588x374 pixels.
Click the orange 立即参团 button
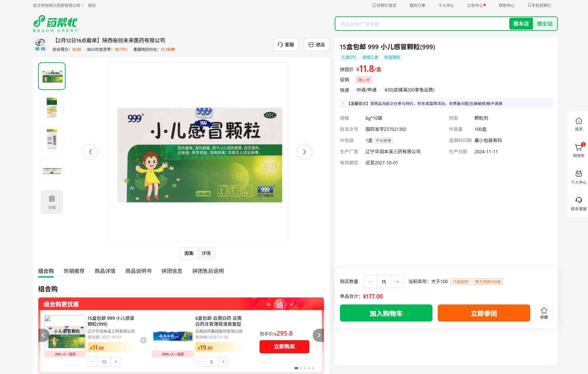pos(484,313)
